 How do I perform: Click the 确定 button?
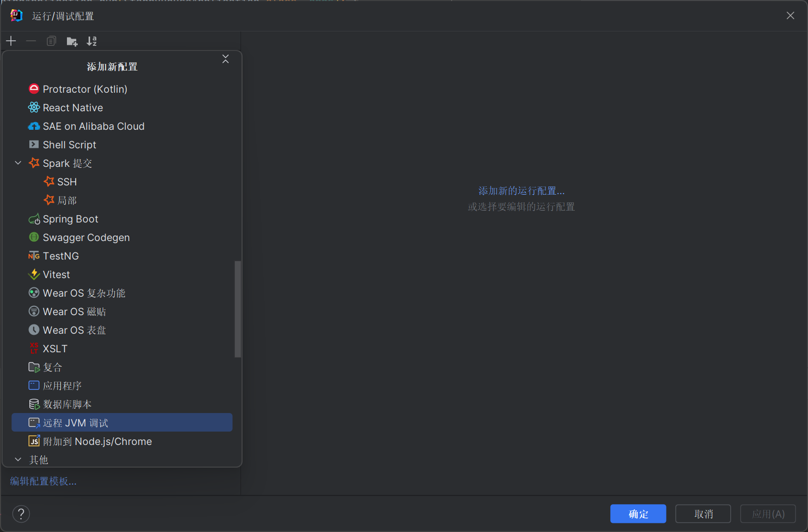point(638,514)
